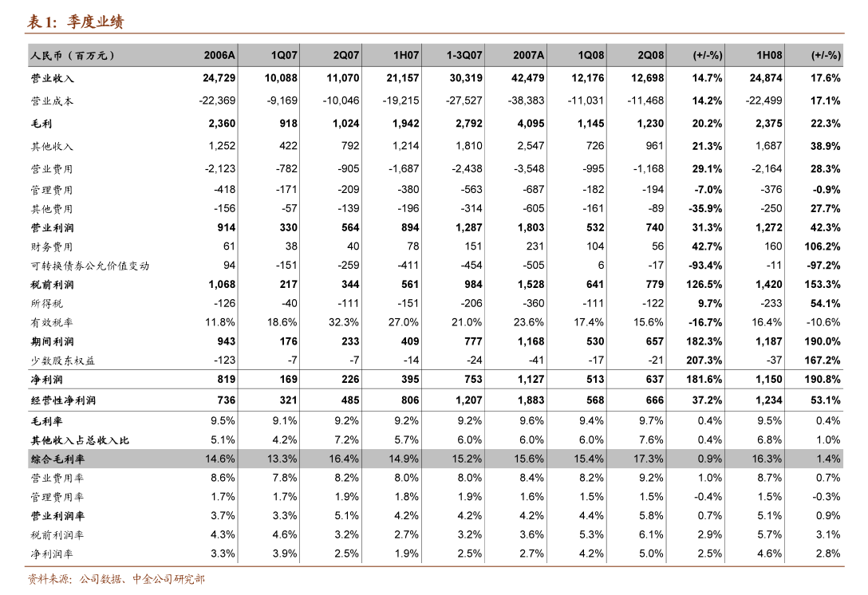This screenshot has width=868, height=595.
Task: Click the 17.3% value under 2Q08
Action: pyautogui.click(x=649, y=459)
